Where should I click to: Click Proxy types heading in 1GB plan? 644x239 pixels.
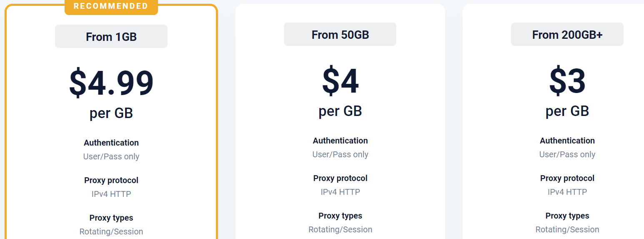click(111, 218)
